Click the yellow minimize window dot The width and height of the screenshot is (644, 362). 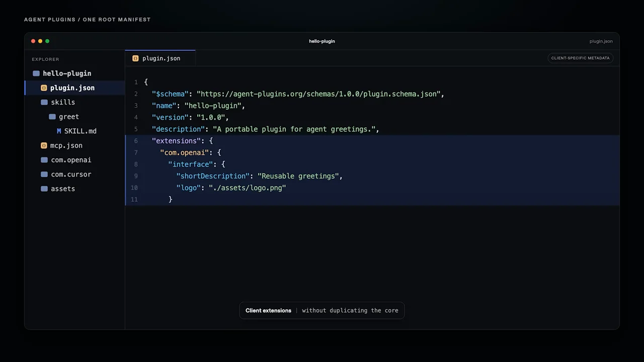[x=40, y=41]
